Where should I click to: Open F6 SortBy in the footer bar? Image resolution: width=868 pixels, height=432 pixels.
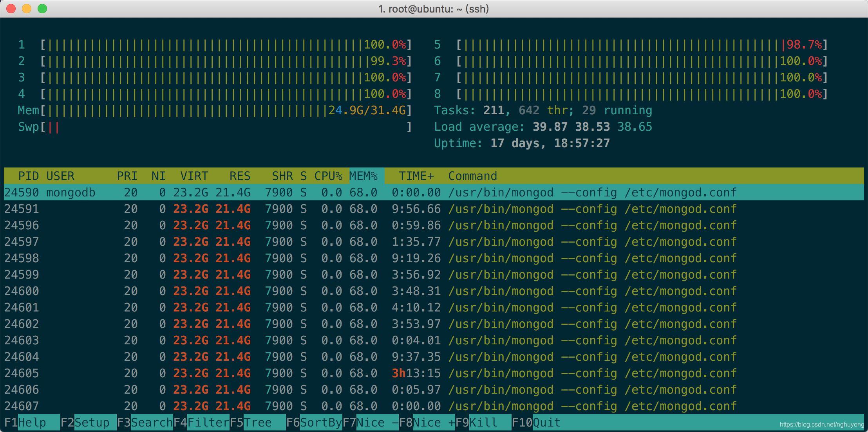[x=314, y=423]
